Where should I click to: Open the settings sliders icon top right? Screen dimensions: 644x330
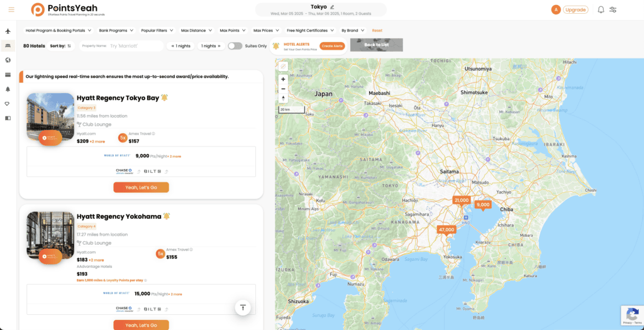click(613, 9)
